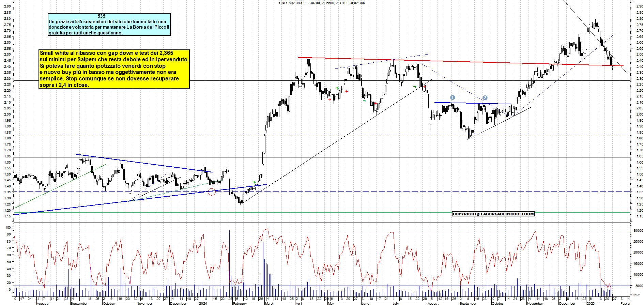The height and width of the screenshot is (305, 644).
Task: Click the cyan donation thank-you message text
Action: click(109, 27)
